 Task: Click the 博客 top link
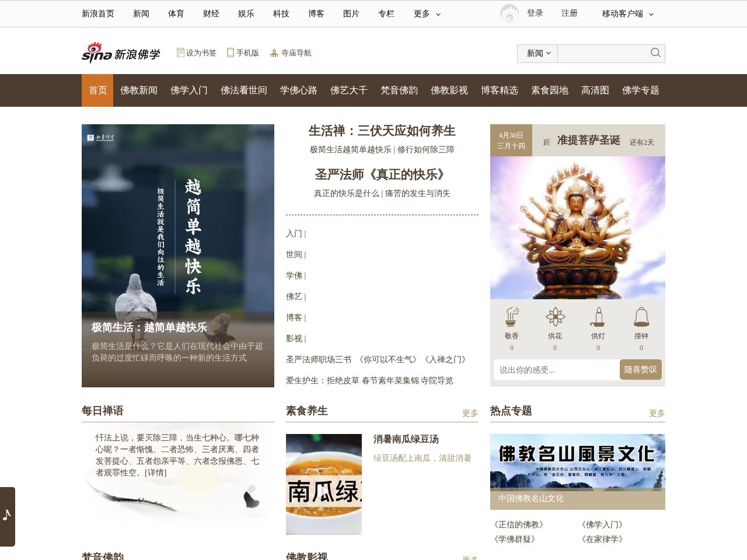pyautogui.click(x=316, y=13)
